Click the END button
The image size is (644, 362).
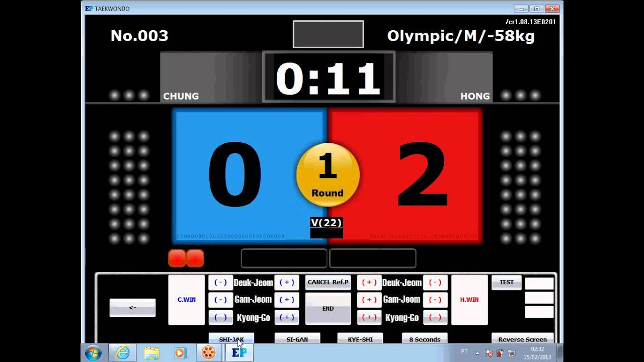point(328,309)
